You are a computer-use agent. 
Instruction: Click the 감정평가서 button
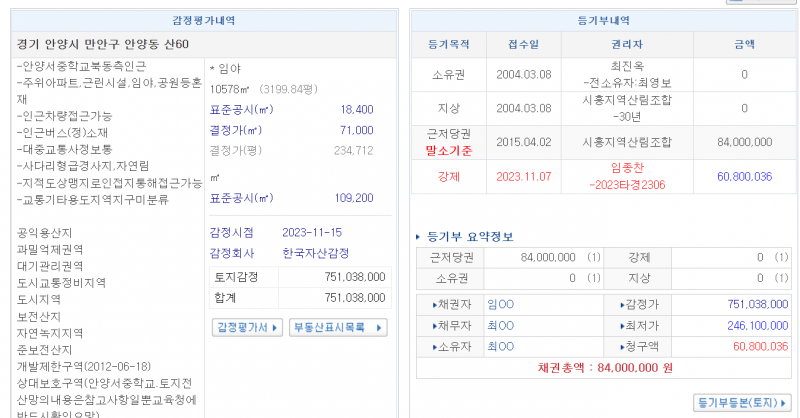click(x=241, y=327)
